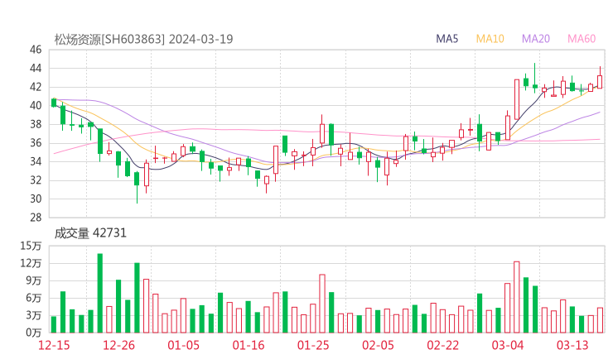Viewport: 613px width, 364px height.
Task: Click the 成交量 42731 volume label
Action: coord(90,233)
